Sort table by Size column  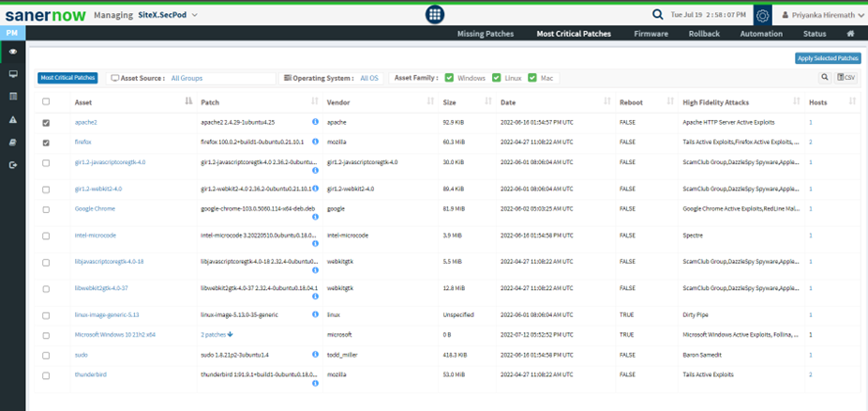click(x=488, y=101)
